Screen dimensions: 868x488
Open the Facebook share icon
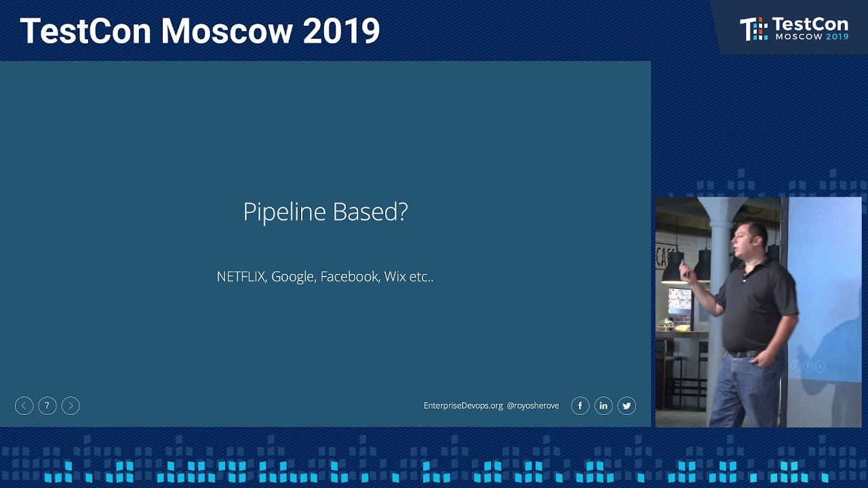580,406
